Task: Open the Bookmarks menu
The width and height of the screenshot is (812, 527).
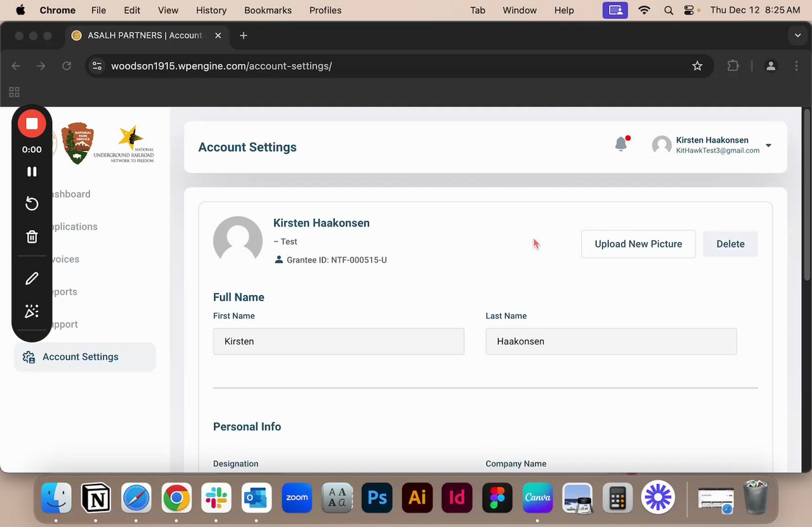Action: click(x=268, y=10)
